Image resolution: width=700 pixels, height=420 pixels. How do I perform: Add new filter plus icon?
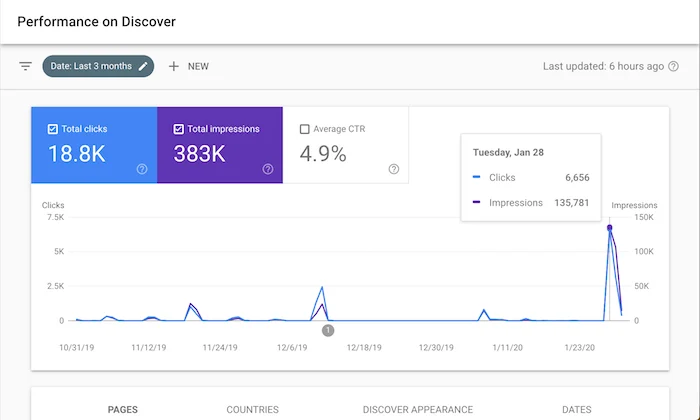[x=174, y=67]
